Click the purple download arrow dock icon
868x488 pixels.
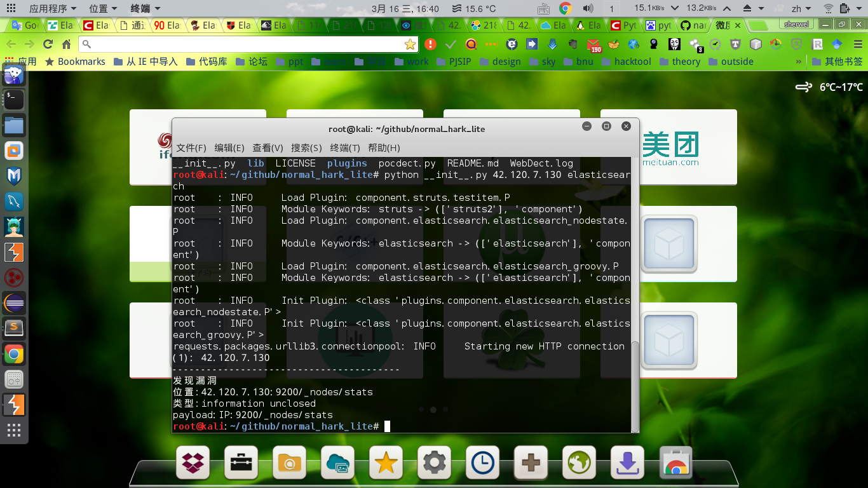click(x=627, y=463)
